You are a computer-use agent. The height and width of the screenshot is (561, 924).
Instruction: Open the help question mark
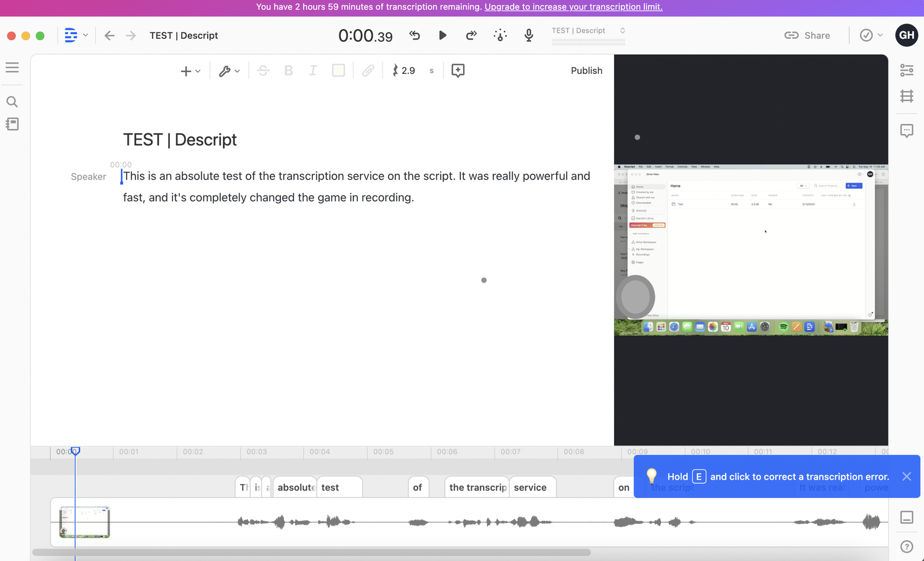pyautogui.click(x=907, y=546)
